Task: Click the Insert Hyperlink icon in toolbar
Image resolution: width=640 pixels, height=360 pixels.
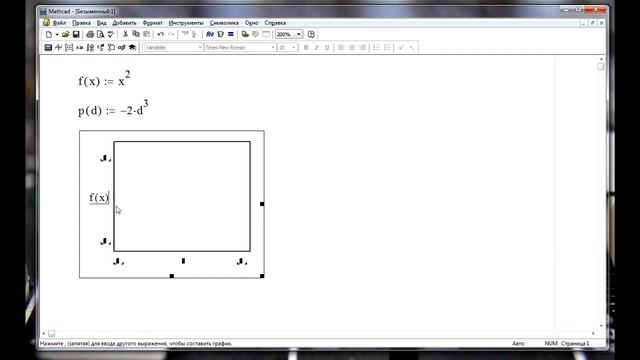Action: point(245,34)
